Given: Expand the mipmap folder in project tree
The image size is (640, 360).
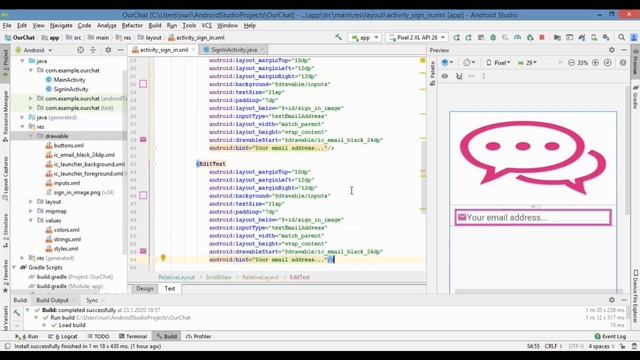Looking at the screenshot, I should pyautogui.click(x=31, y=211).
